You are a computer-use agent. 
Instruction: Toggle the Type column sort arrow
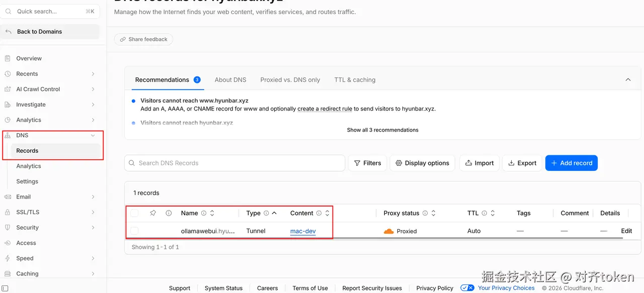pyautogui.click(x=274, y=213)
